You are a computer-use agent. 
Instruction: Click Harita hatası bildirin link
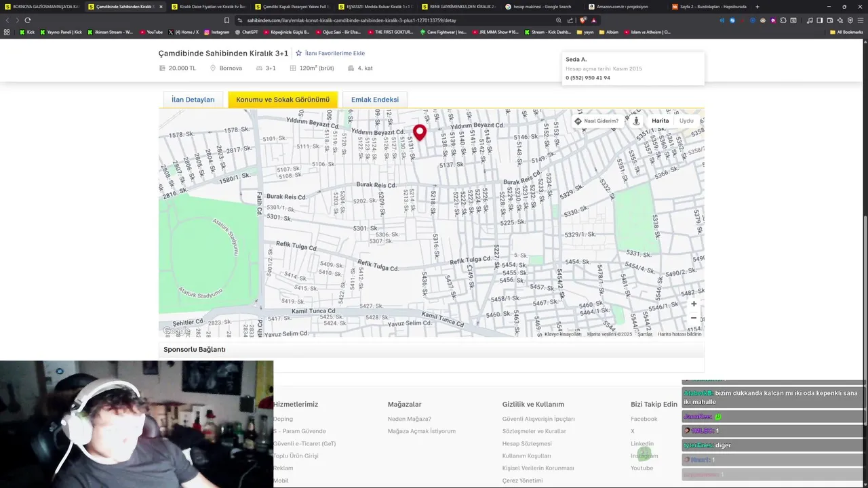coord(679,333)
